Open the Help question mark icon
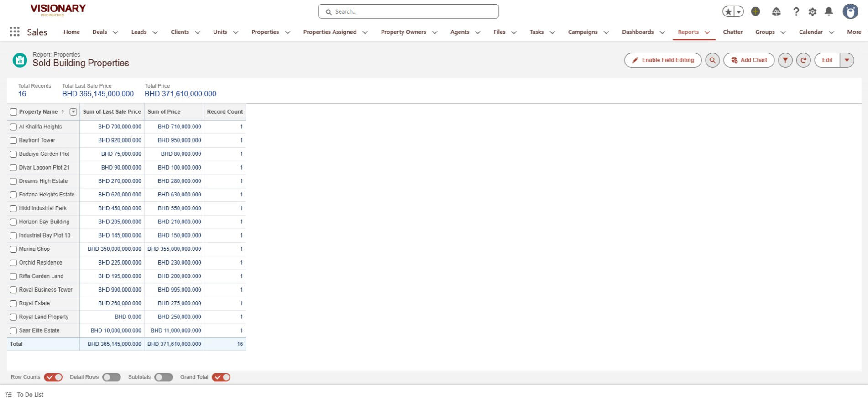868x403 pixels. tap(796, 11)
